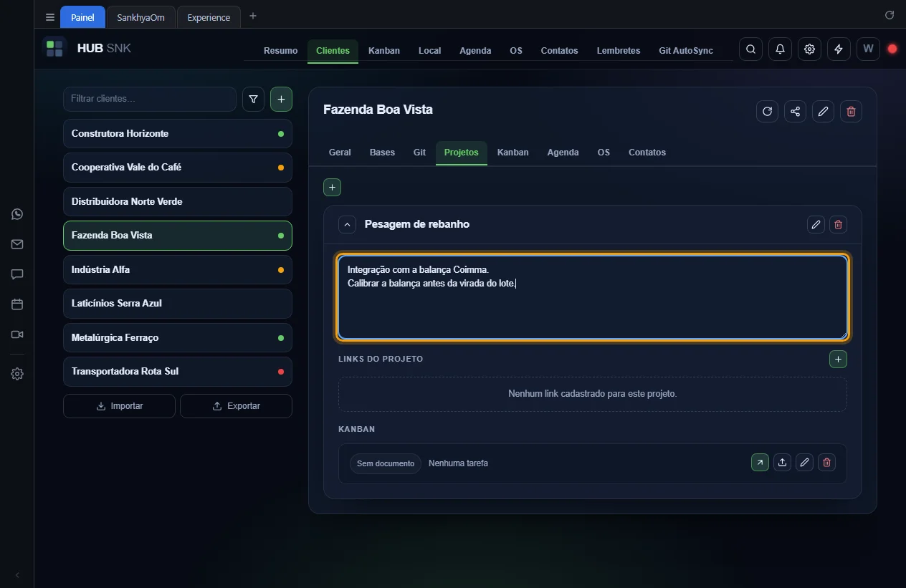The height and width of the screenshot is (588, 906).
Task: Open notifications bell icon
Action: pyautogui.click(x=780, y=49)
